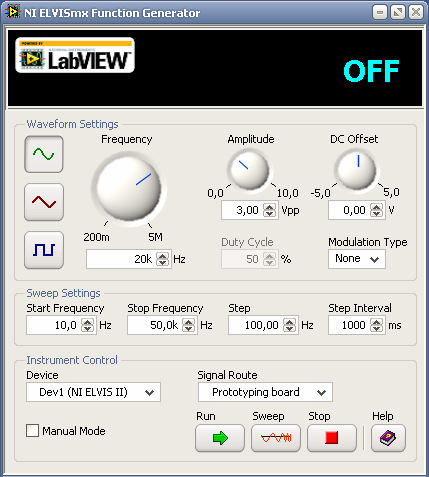Click the red Stop button
Screen dimensions: 429x477
coord(332,438)
